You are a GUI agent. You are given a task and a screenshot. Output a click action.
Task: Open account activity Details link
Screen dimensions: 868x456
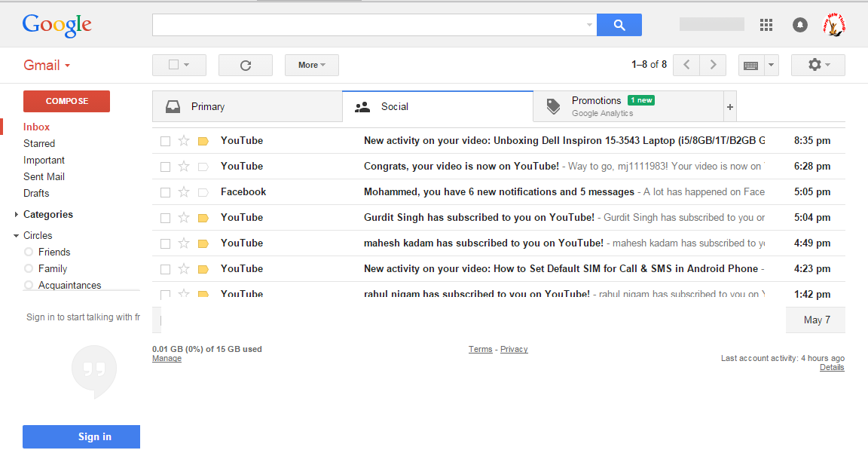pos(832,367)
